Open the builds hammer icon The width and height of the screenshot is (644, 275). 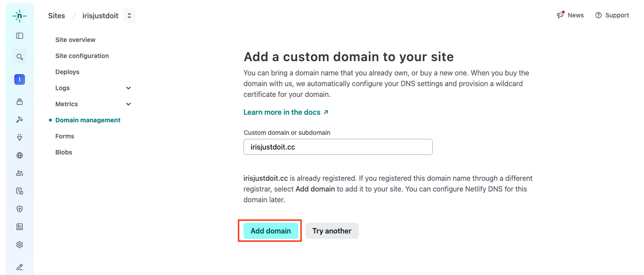tap(20, 120)
